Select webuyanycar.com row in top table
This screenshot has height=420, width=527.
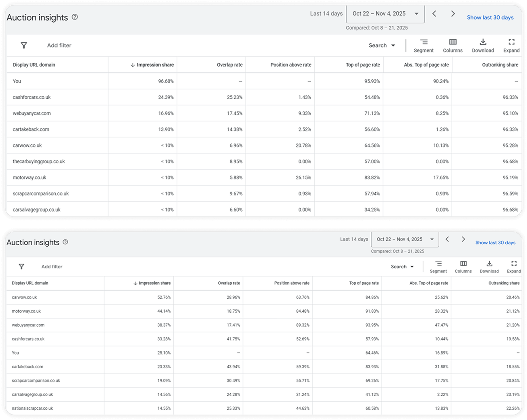click(264, 113)
